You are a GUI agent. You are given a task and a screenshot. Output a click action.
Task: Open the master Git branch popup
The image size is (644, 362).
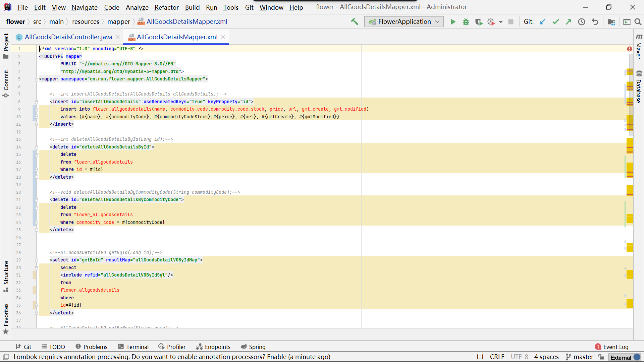[580, 357]
